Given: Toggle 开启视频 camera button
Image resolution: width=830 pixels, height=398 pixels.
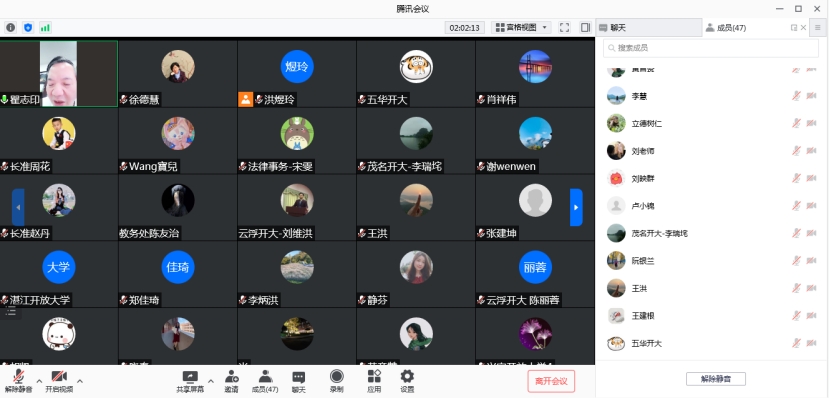Looking at the screenshot, I should point(59,381).
